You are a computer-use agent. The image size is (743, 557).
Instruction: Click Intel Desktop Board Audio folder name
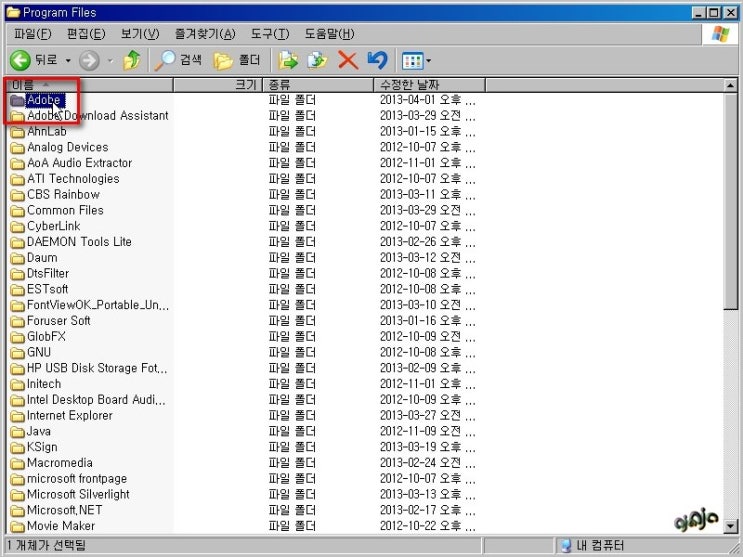point(96,400)
